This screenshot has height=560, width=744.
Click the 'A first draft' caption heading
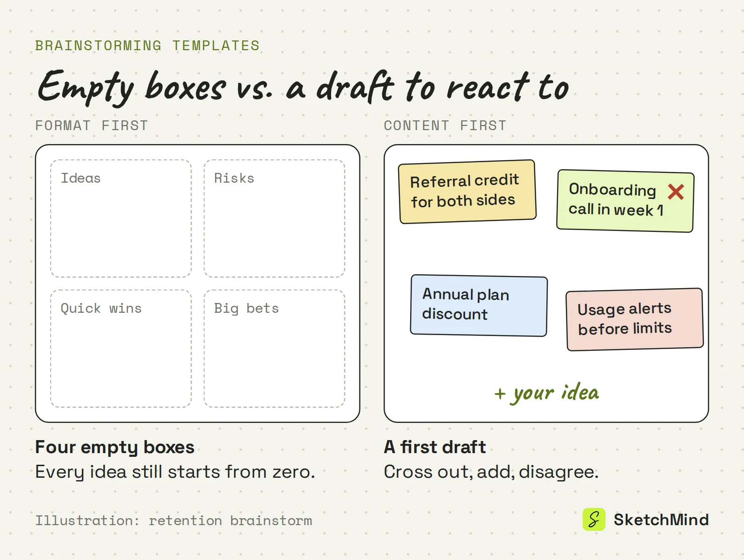point(435,447)
